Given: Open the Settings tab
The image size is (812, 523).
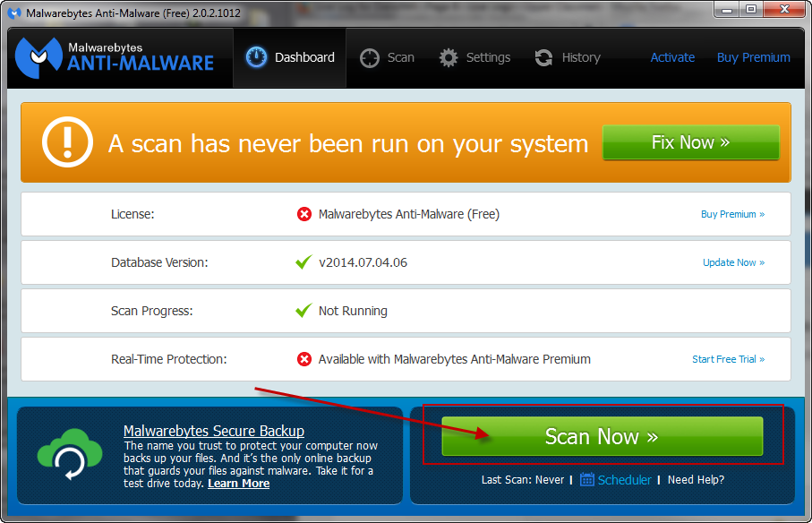Looking at the screenshot, I should 474,57.
